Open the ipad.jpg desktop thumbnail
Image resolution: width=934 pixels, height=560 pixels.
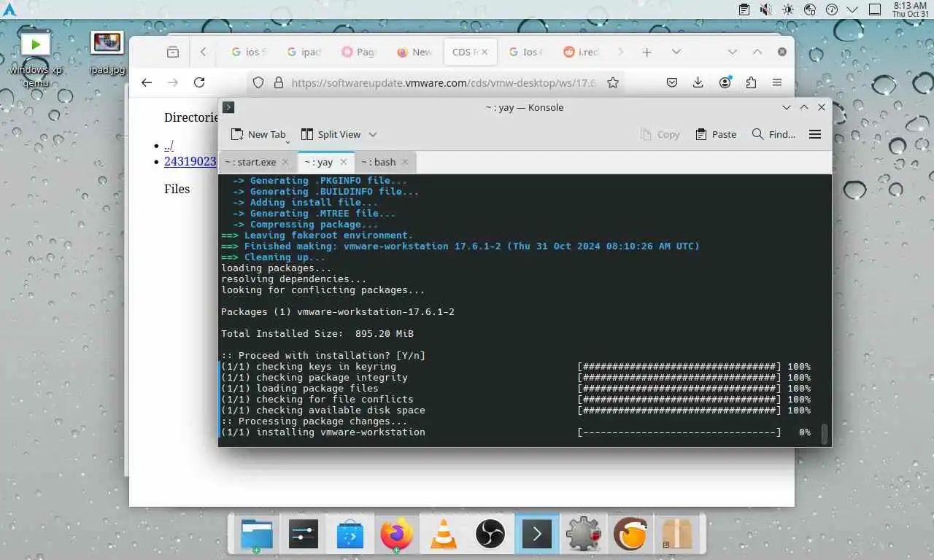coord(107,52)
